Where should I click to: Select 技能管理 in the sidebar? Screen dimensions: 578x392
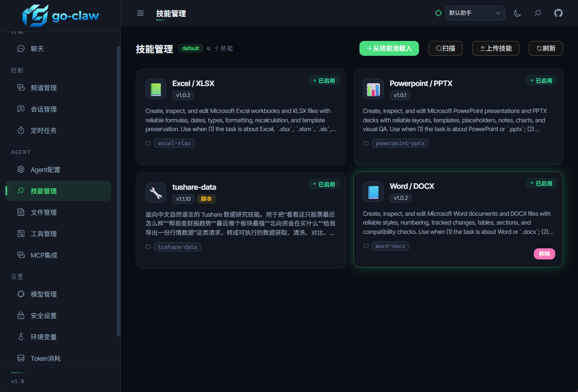(58, 191)
